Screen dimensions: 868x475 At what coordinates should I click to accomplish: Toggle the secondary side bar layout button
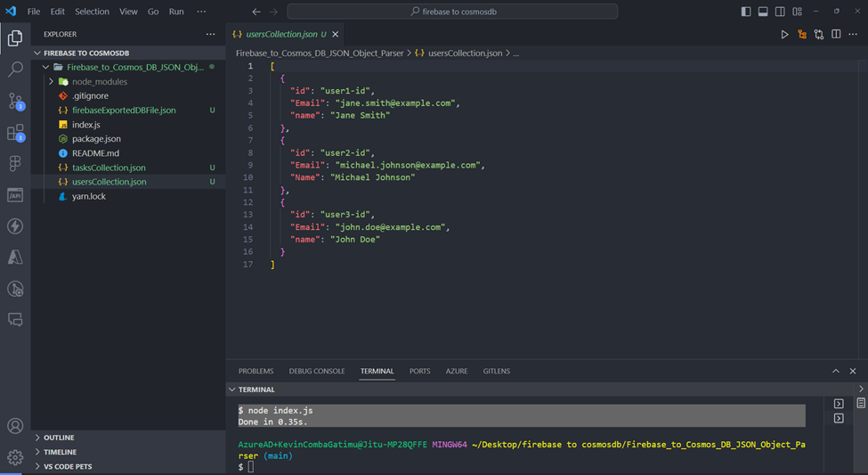780,12
